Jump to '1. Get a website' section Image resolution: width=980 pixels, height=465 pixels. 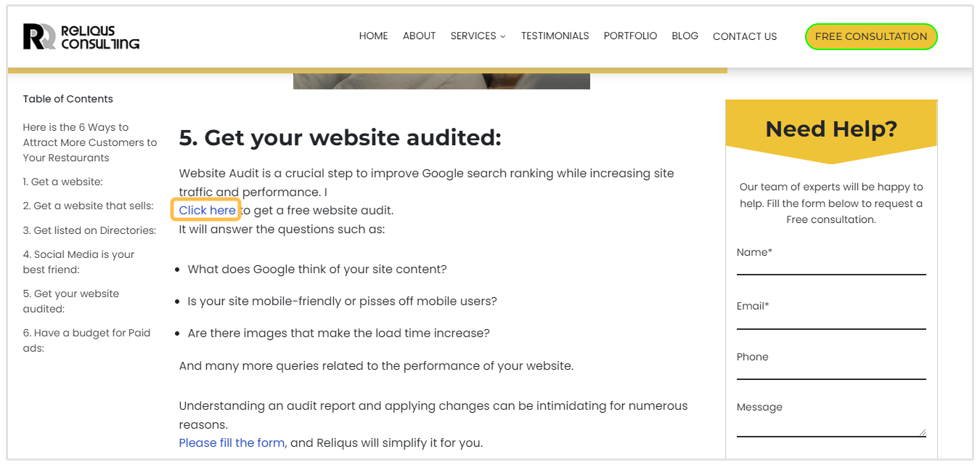tap(62, 182)
